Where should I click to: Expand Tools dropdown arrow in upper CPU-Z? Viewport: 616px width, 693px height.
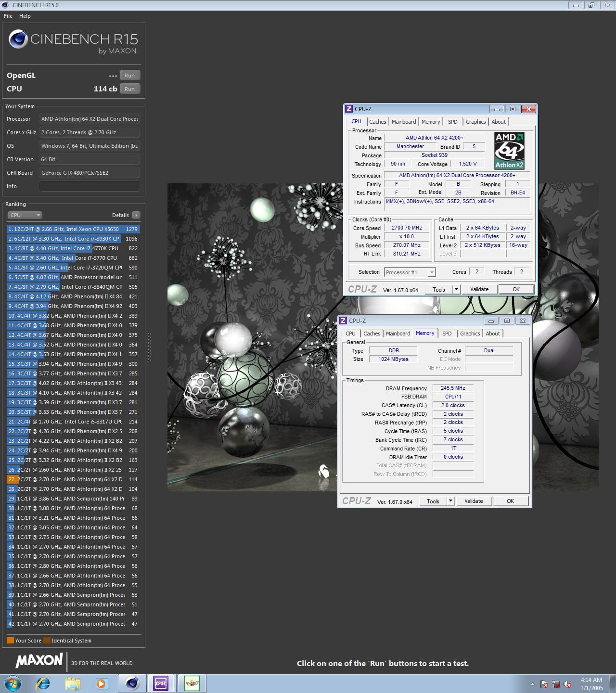pos(457,289)
